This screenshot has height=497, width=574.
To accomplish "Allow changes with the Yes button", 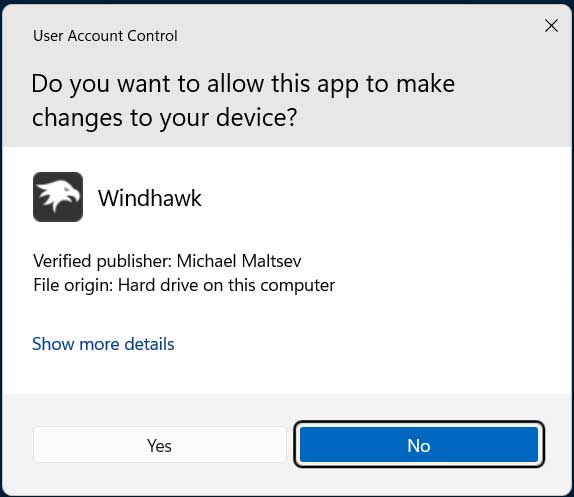I will coord(159,445).
